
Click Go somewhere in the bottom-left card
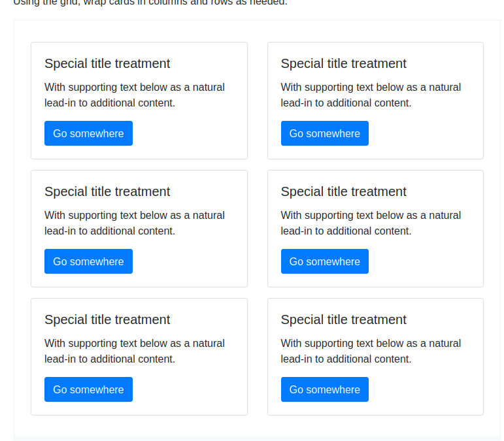click(x=88, y=389)
